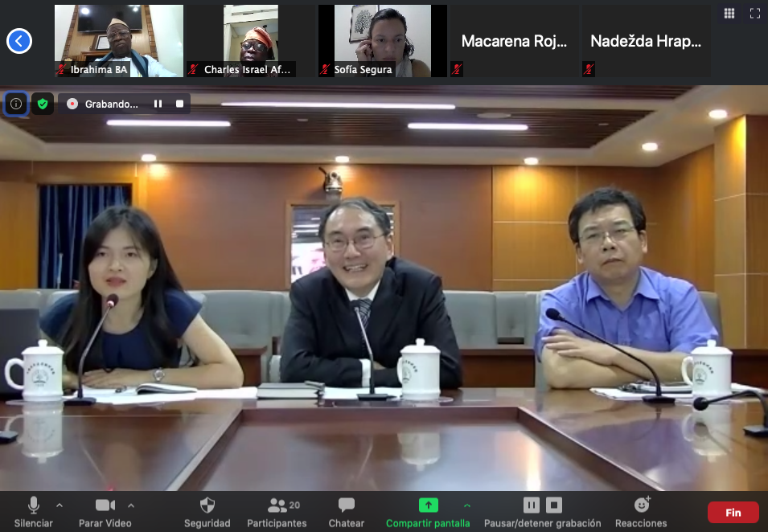Click muted mic icon on Nadežda tile
The width and height of the screenshot is (768, 532).
(x=589, y=69)
